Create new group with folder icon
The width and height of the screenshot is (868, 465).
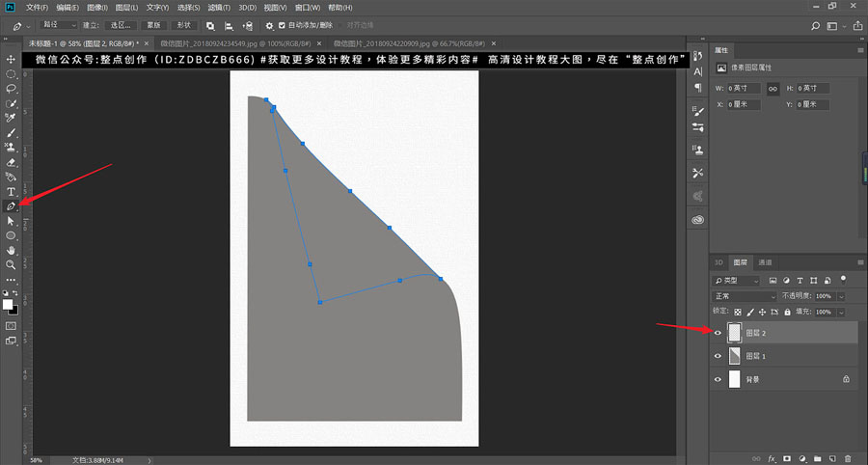point(817,457)
